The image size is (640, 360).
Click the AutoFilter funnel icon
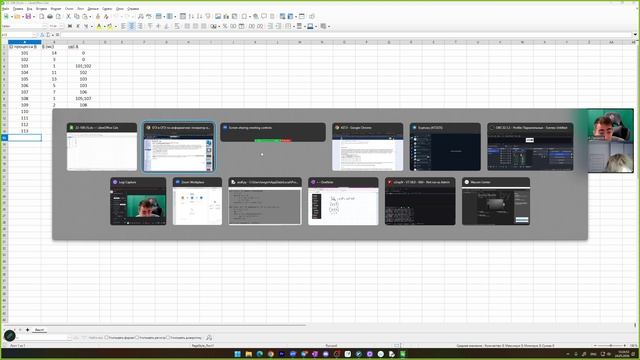pos(208,16)
